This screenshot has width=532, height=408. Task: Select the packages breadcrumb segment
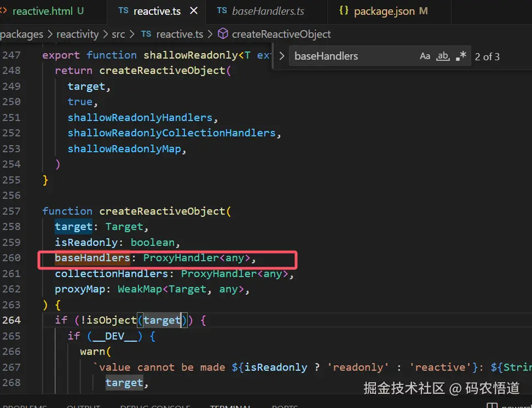coord(22,35)
